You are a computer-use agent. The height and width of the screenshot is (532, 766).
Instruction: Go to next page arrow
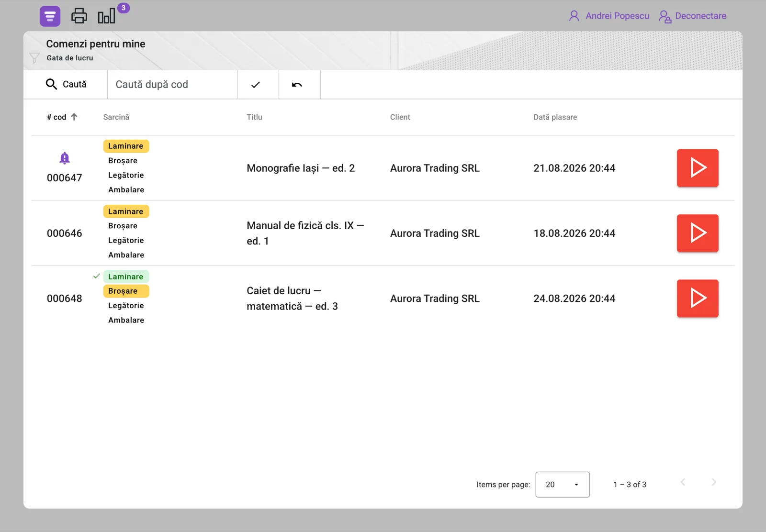(x=714, y=482)
